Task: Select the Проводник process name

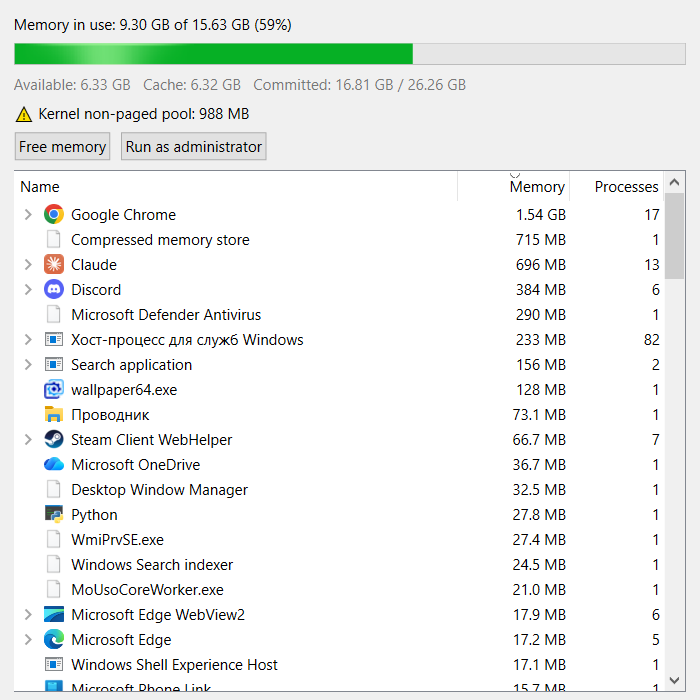Action: click(x=110, y=415)
